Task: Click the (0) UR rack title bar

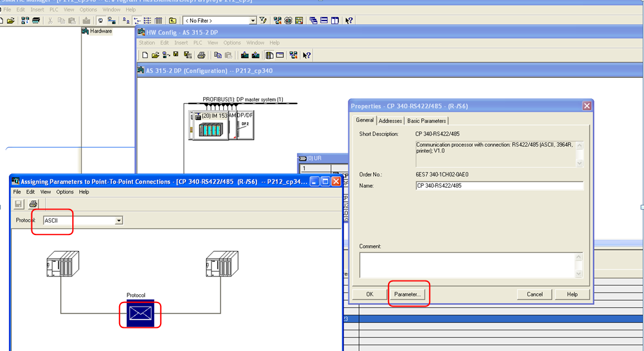Action: pyautogui.click(x=323, y=158)
